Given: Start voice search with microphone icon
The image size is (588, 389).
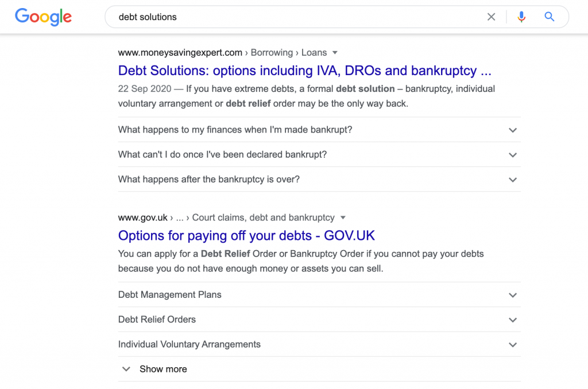Looking at the screenshot, I should [521, 17].
